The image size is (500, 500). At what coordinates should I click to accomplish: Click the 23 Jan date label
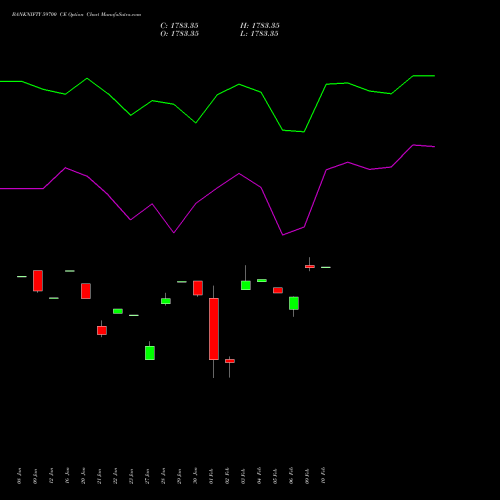click(x=131, y=476)
